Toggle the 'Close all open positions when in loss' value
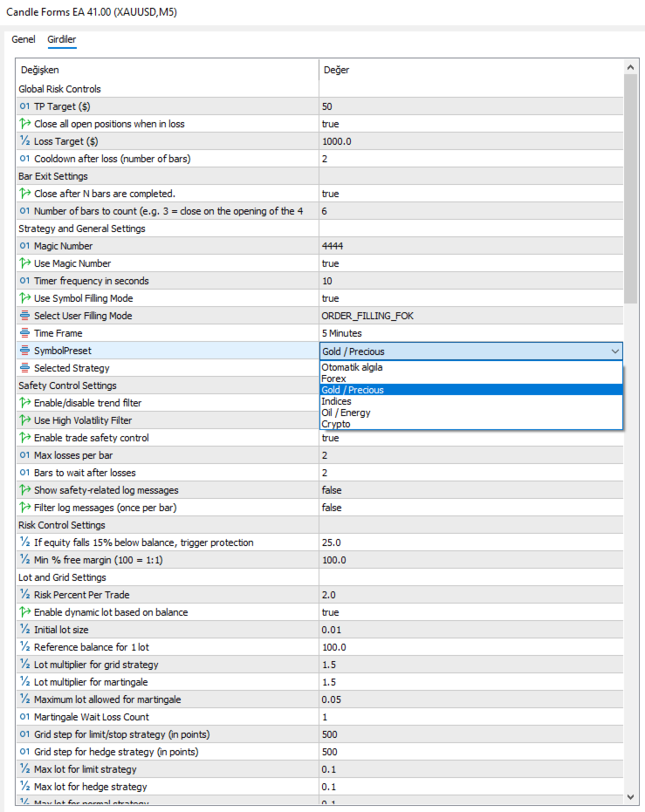The height and width of the screenshot is (812, 645). 471,124
